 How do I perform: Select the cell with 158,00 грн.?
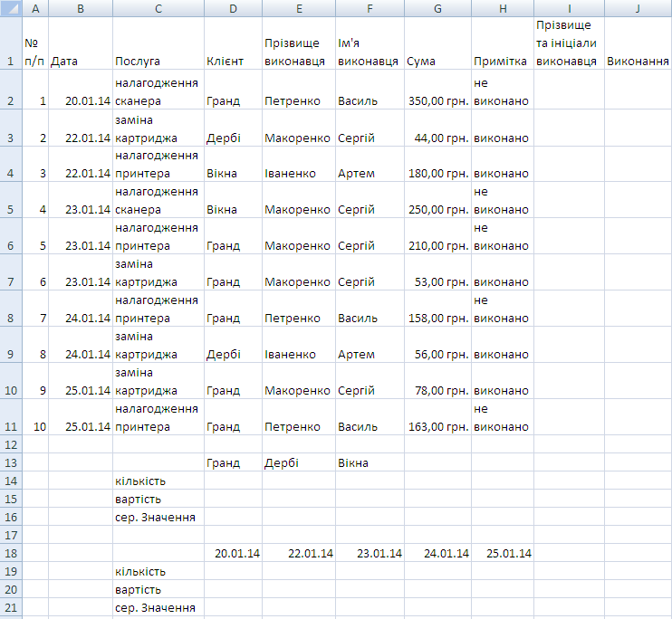click(x=437, y=308)
